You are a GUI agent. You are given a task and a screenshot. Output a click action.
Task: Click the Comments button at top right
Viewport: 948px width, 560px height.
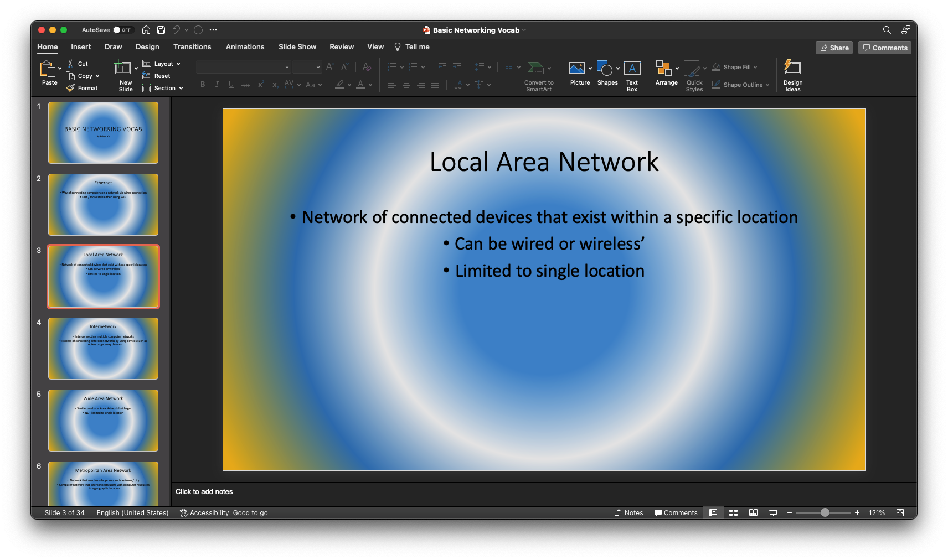click(884, 48)
